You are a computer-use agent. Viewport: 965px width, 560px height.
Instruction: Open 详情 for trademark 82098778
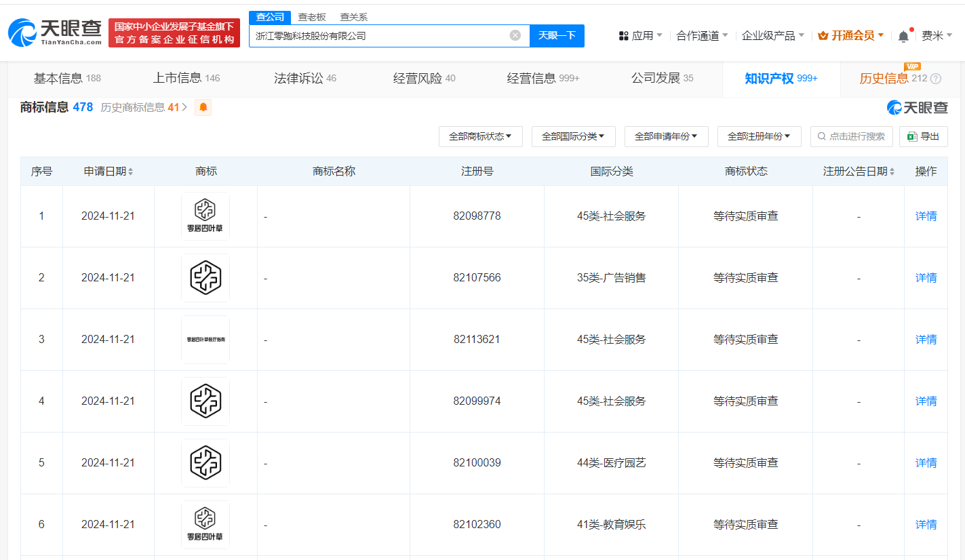click(925, 216)
